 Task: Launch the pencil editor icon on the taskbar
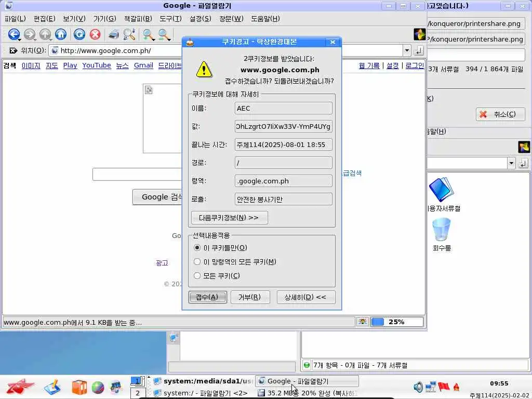click(52, 387)
